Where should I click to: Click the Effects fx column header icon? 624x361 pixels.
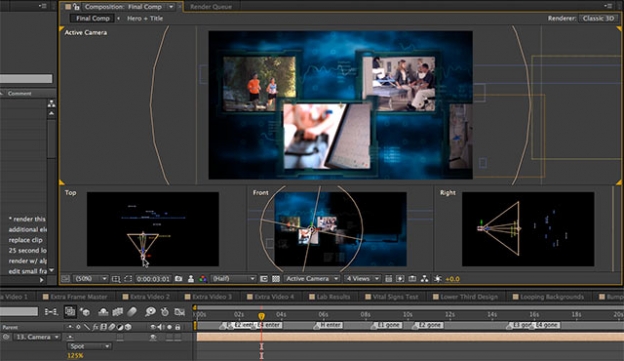tap(95, 327)
